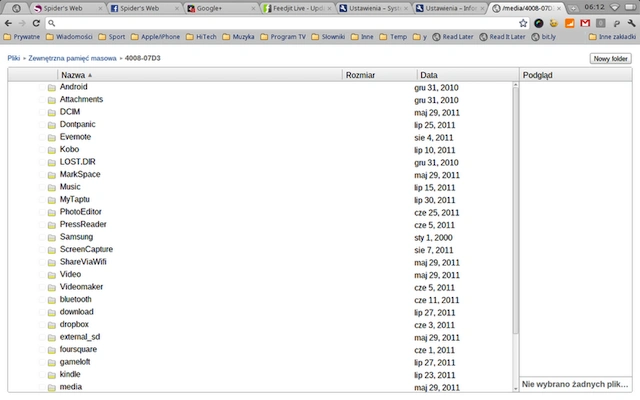Expand the Inne zakładki bookmarks folder
Screen dimensions: 640x400
612,37
